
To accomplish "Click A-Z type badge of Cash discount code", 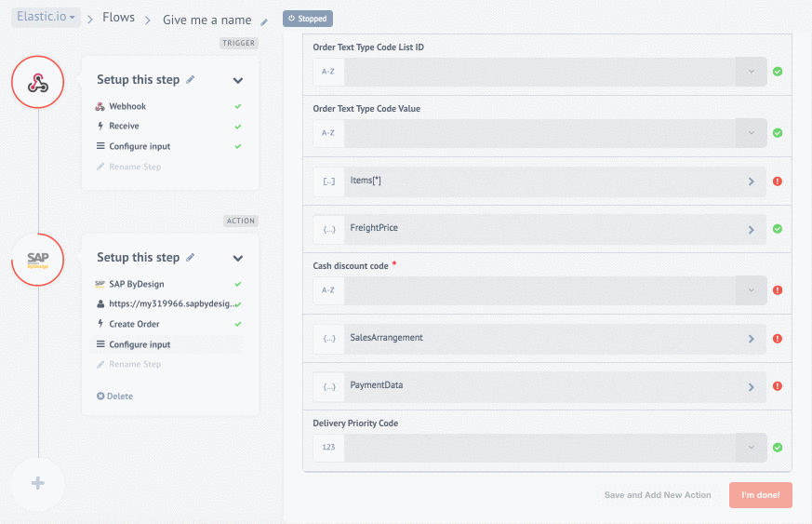I will click(329, 290).
